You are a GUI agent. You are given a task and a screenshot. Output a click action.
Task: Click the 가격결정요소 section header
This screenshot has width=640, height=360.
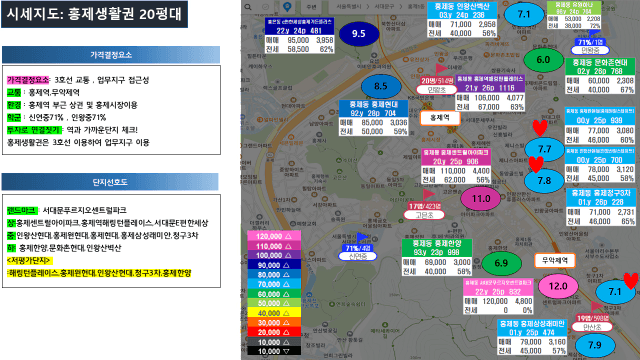click(x=111, y=55)
